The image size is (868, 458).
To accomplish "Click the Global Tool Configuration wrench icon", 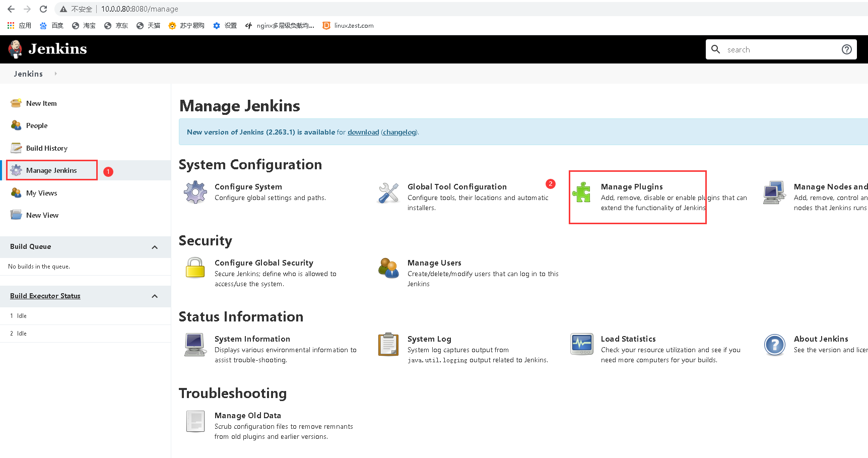I will 388,192.
